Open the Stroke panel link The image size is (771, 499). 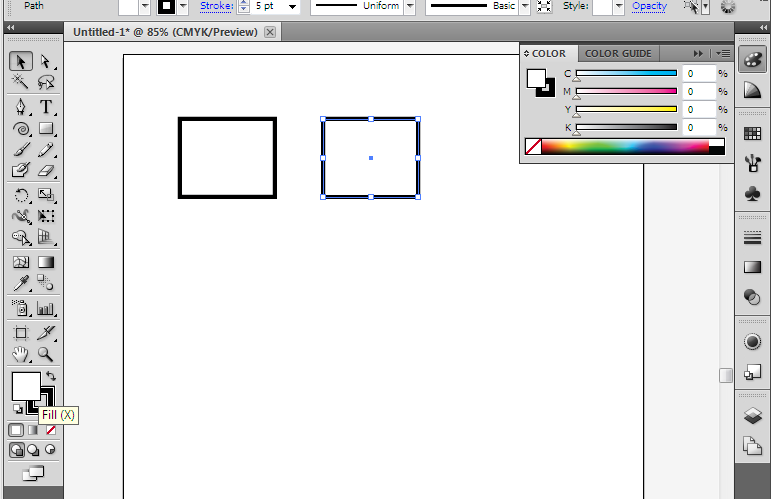point(216,6)
